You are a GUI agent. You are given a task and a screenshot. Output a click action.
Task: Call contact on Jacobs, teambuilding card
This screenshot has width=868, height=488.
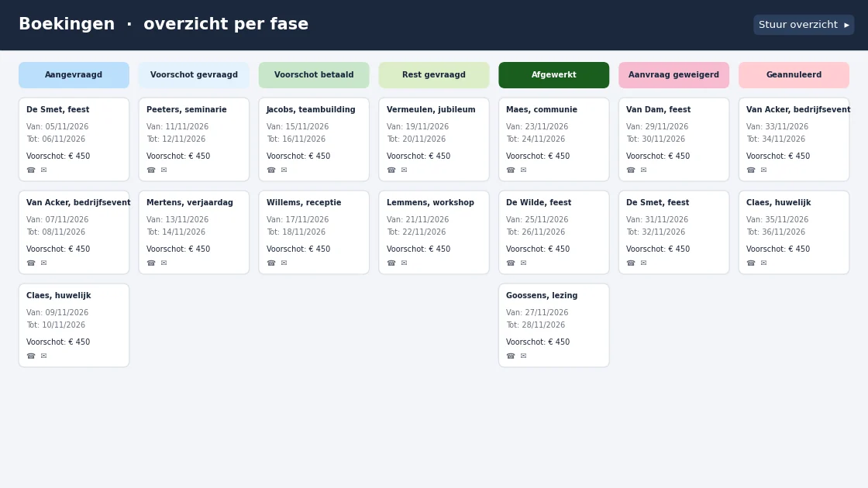(271, 170)
